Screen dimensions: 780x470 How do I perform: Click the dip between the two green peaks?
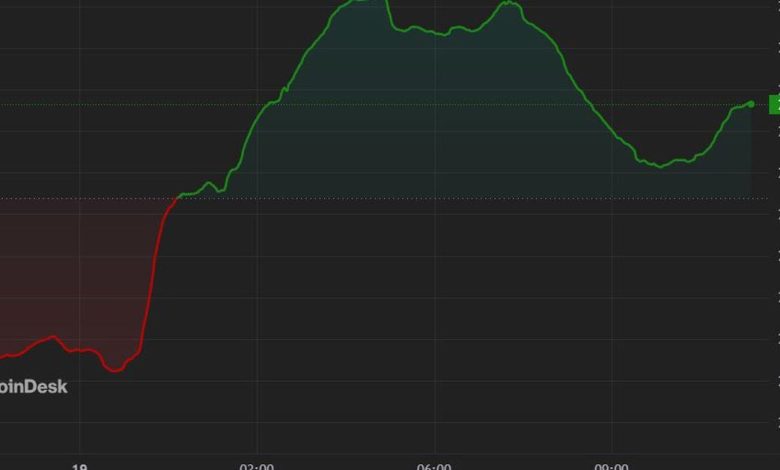pos(440,34)
